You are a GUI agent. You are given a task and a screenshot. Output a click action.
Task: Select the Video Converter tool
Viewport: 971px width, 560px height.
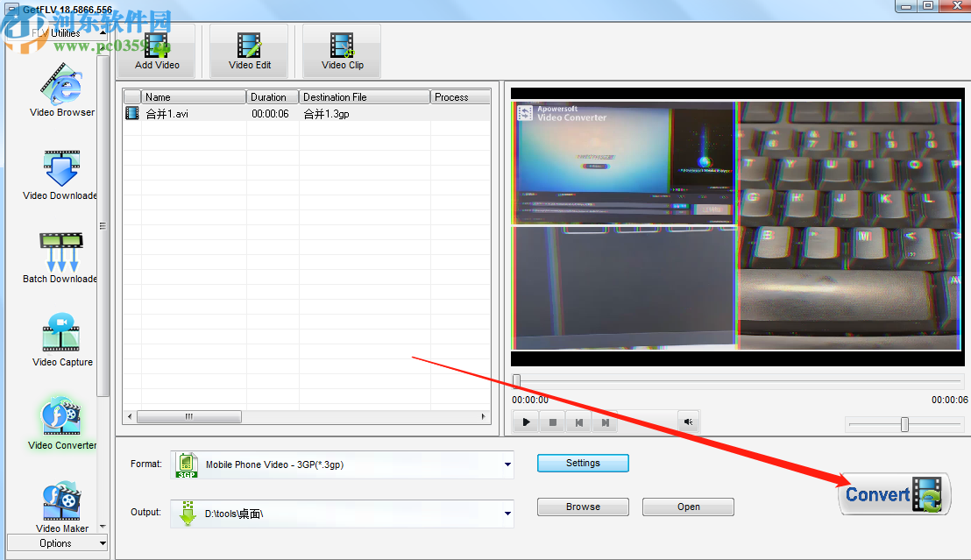pos(62,423)
